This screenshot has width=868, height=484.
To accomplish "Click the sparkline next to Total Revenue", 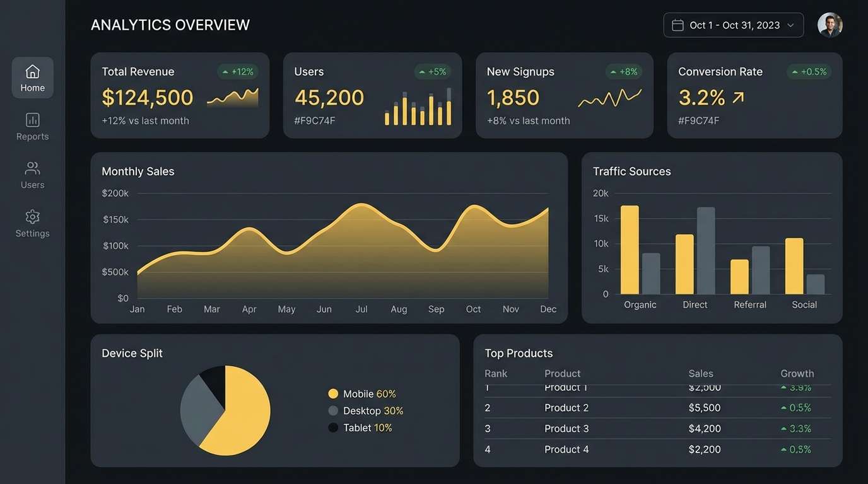I will [x=233, y=99].
